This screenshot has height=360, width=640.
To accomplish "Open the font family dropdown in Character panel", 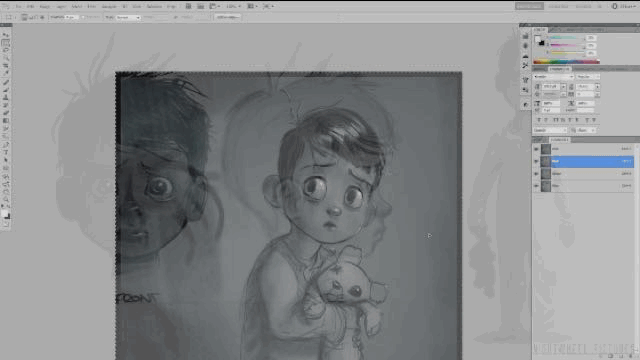I will click(554, 77).
